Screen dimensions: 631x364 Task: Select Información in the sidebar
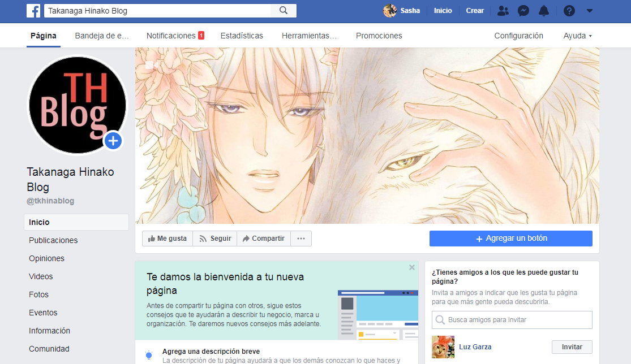[x=49, y=331]
